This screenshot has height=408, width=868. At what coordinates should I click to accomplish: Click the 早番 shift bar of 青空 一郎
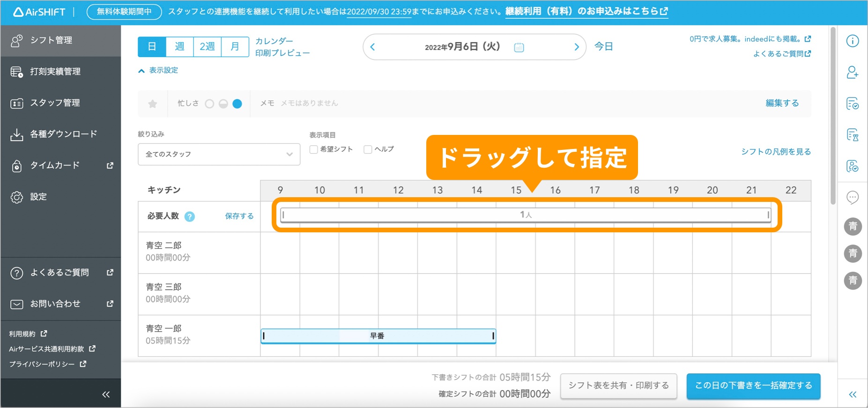click(x=378, y=336)
